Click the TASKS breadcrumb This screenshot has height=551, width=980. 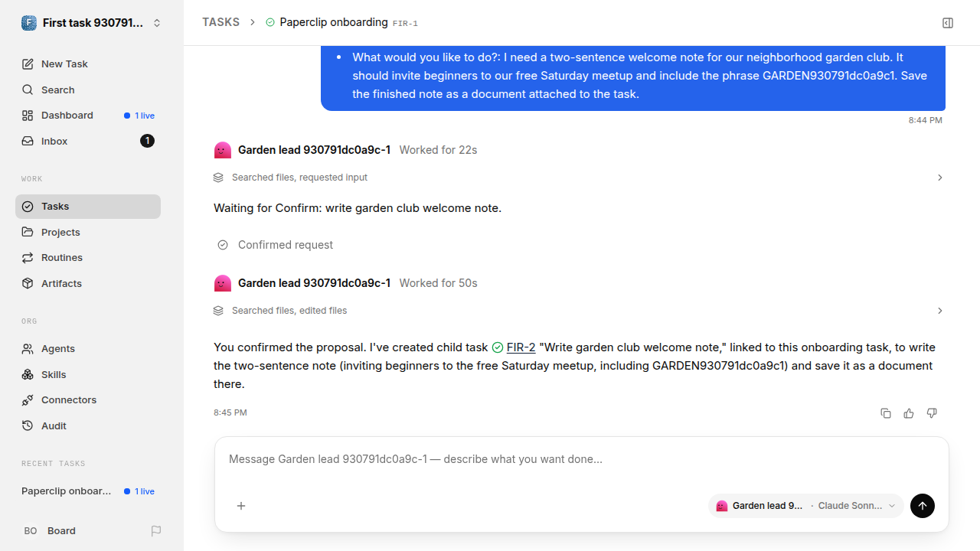click(x=221, y=22)
